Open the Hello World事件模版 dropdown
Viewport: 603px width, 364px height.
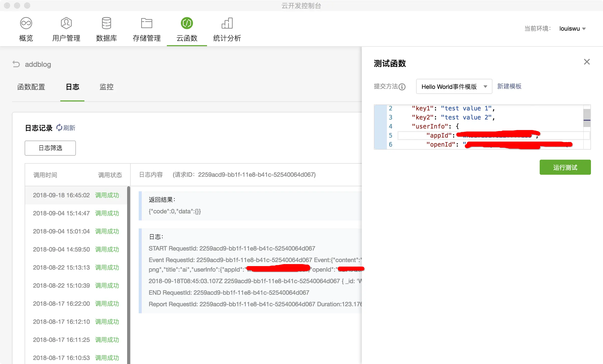(x=454, y=87)
